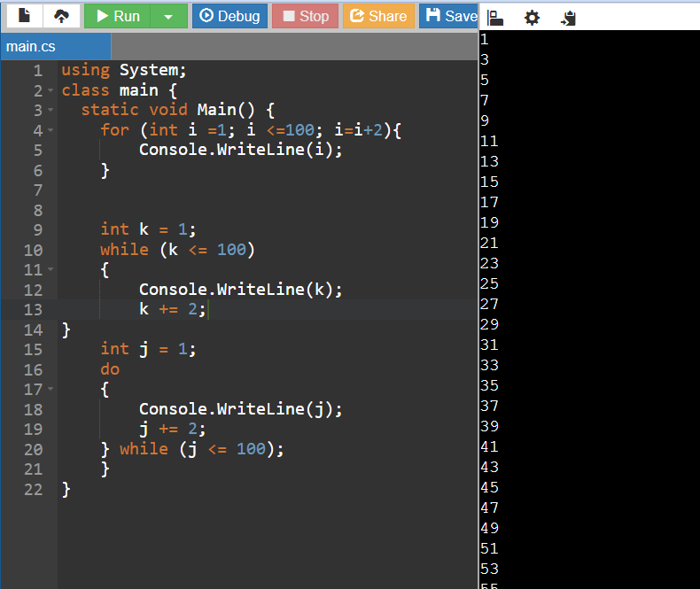Click on 'Console.WriteLine(j);' statement

241,409
